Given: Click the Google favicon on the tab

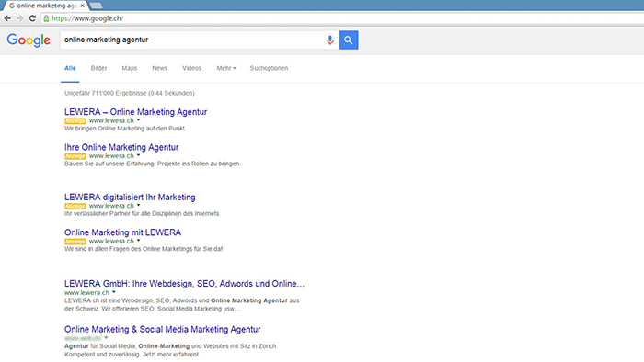Looking at the screenshot, I should (12, 6).
